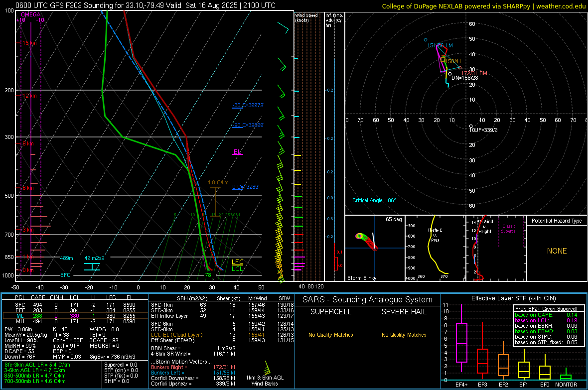Click the SARS - Sounding Analogue System header

pyautogui.click(x=368, y=300)
